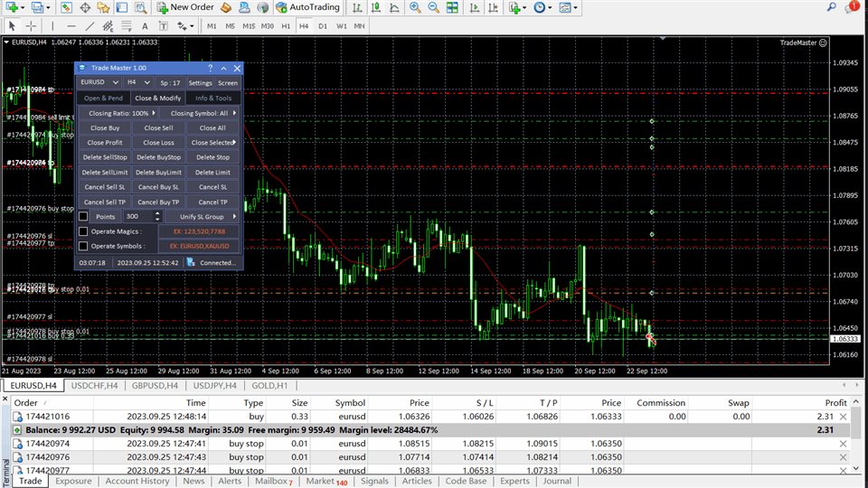The image size is (868, 488).
Task: Select the crosshair tool
Action: tap(31, 25)
